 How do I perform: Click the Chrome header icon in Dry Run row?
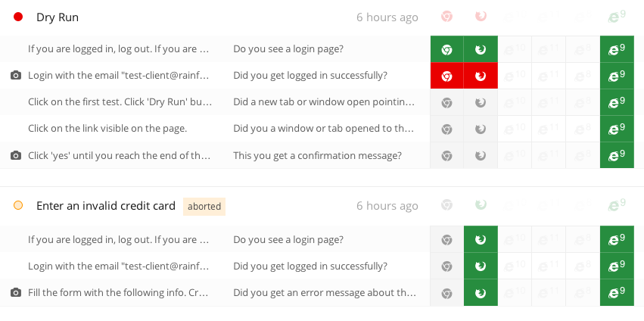tap(446, 17)
